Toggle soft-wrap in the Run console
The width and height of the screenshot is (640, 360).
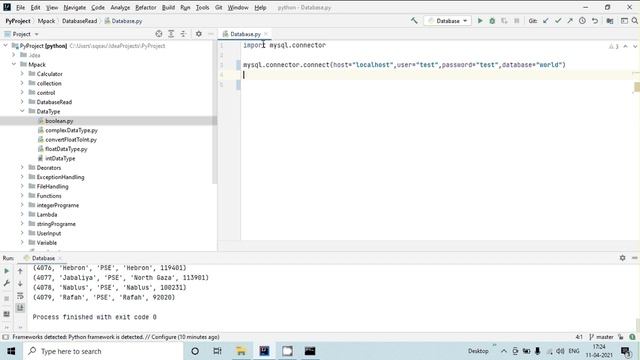tap(20, 296)
